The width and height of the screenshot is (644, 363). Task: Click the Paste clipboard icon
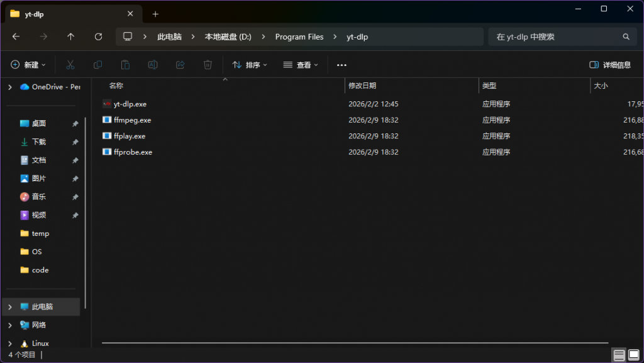pos(125,65)
